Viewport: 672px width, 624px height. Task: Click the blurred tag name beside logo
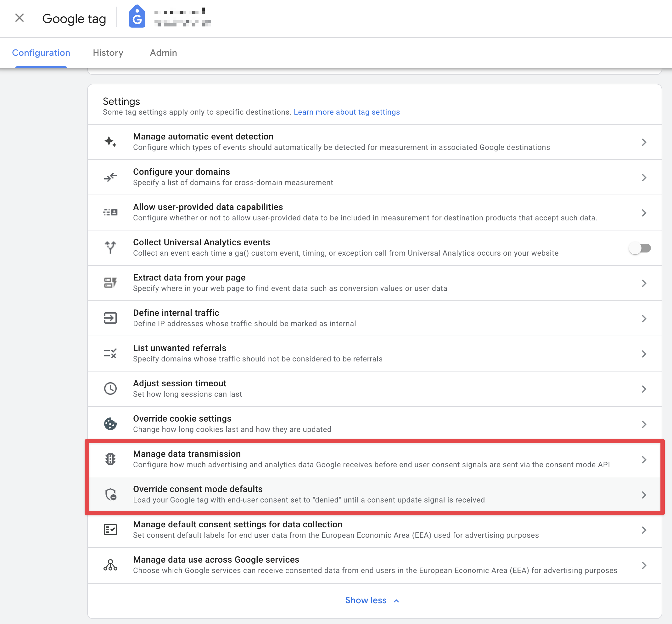coord(182,17)
